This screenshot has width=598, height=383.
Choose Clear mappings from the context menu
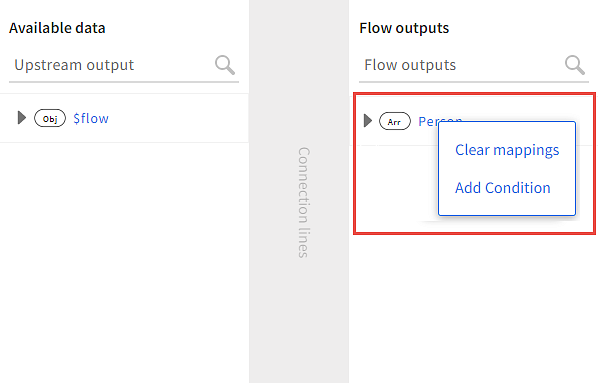point(507,150)
